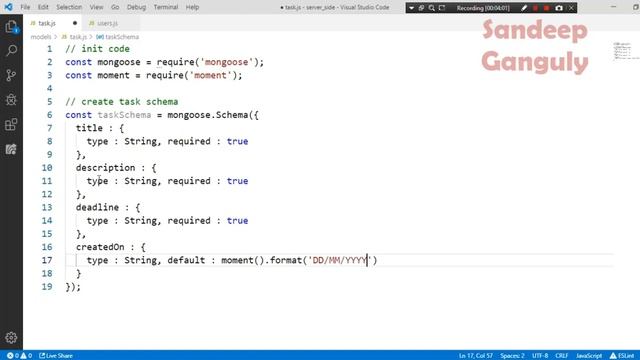The height and width of the screenshot is (360, 640).
Task: Open the Live Share activity bar icon
Action: [x=11, y=149]
